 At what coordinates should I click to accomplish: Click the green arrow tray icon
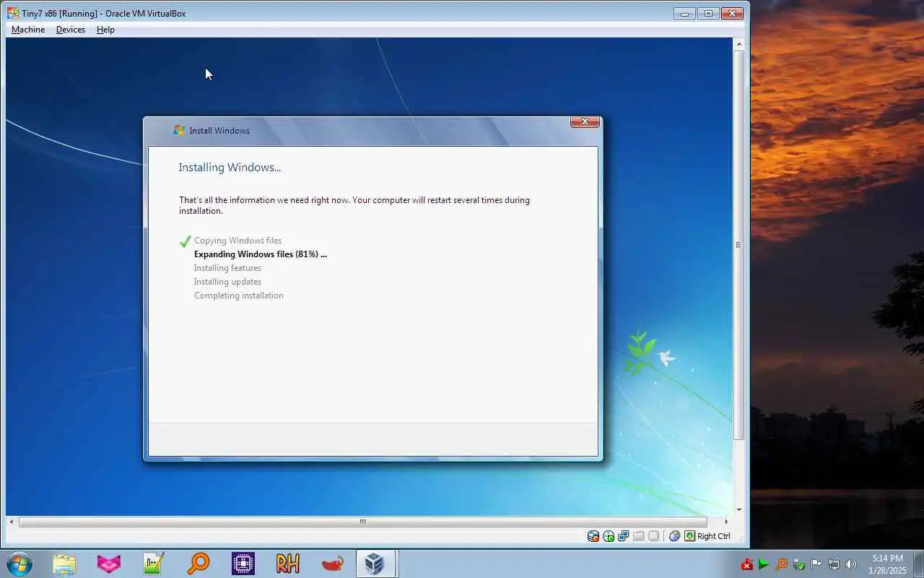click(x=764, y=565)
